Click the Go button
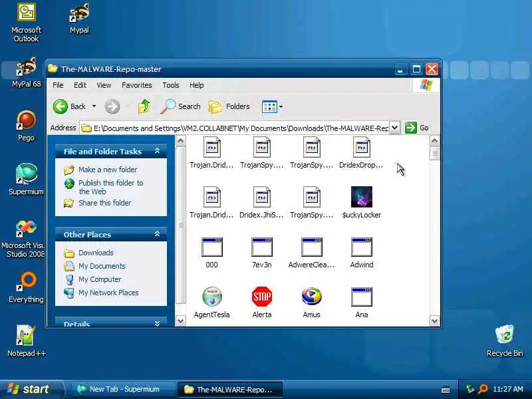Screen dimensions: 532x399 [417, 128]
